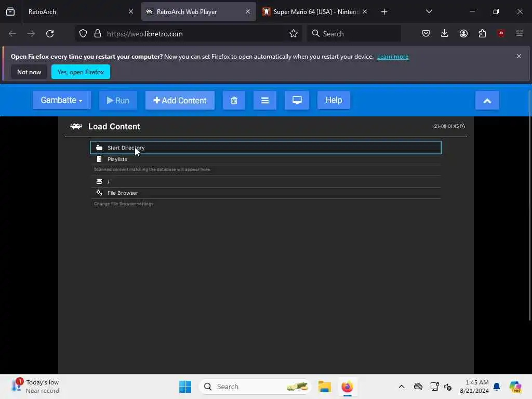Close the Super Mario 64 tab
The image size is (532, 399).
365,12
